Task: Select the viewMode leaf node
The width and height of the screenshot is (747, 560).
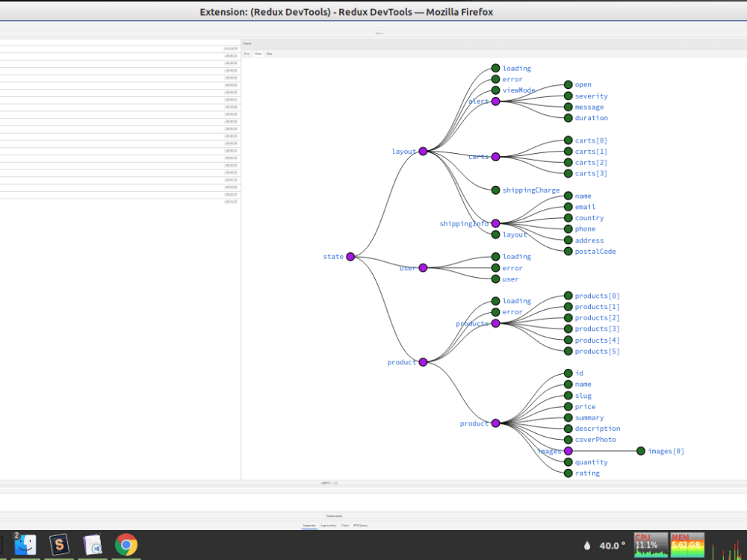Action: (x=495, y=90)
